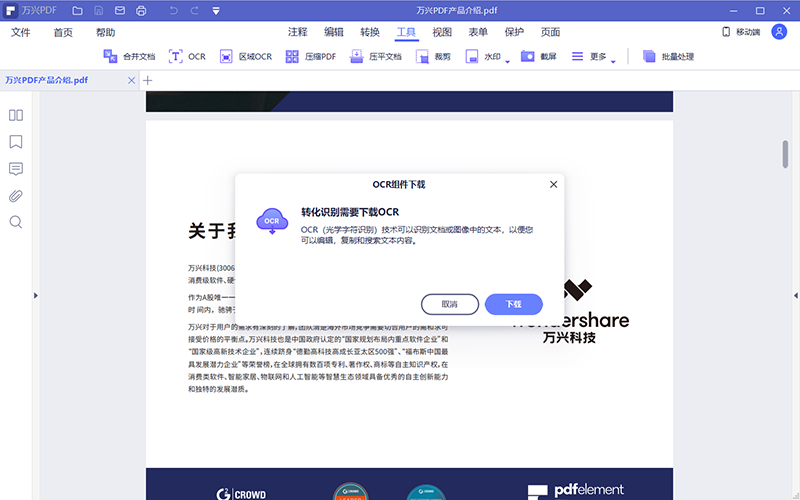Click the vertical scrollbar thumb
The height and width of the screenshot is (500, 800).
point(785,154)
